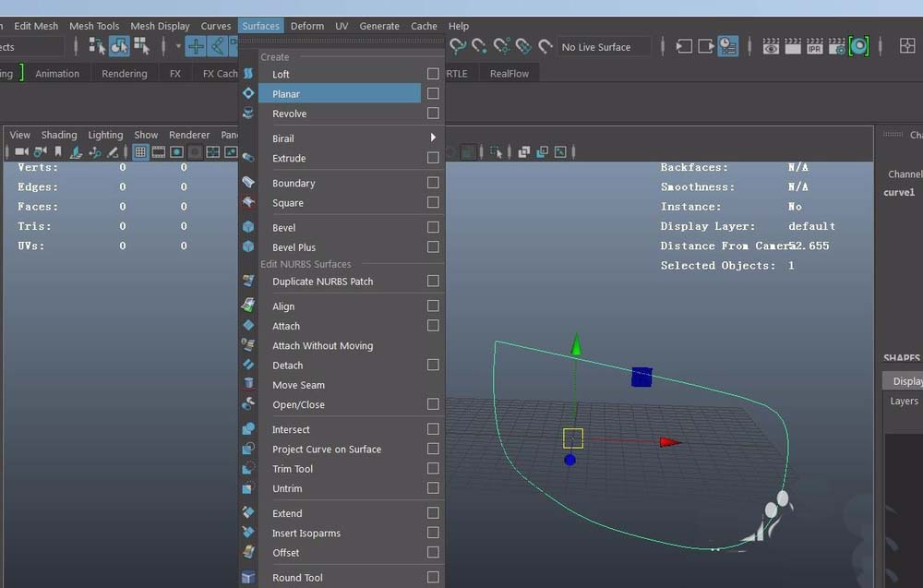Toggle the grid display icon in viewport toolbar
The width and height of the screenshot is (923, 588).
pyautogui.click(x=140, y=152)
